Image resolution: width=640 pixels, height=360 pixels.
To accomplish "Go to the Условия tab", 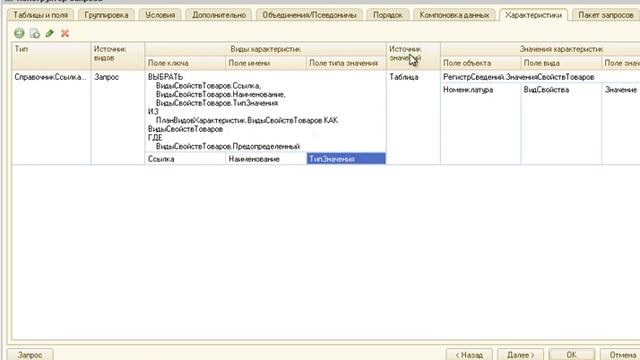I will coord(160,15).
